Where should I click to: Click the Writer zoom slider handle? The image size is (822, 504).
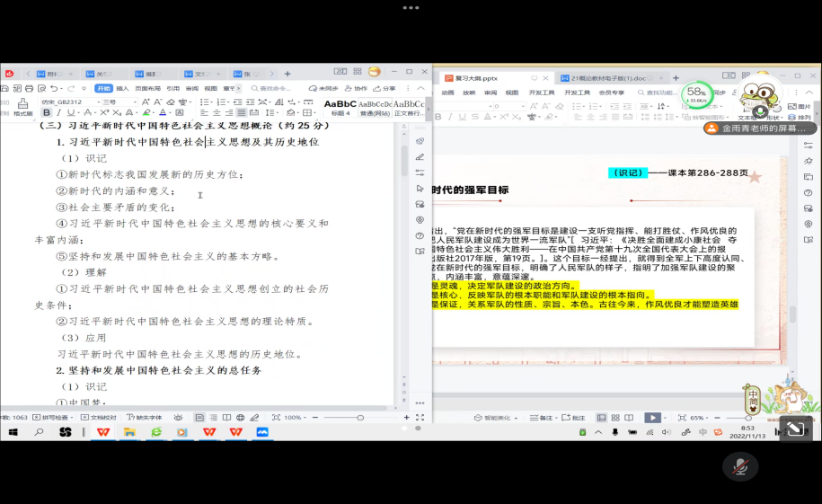(x=360, y=418)
